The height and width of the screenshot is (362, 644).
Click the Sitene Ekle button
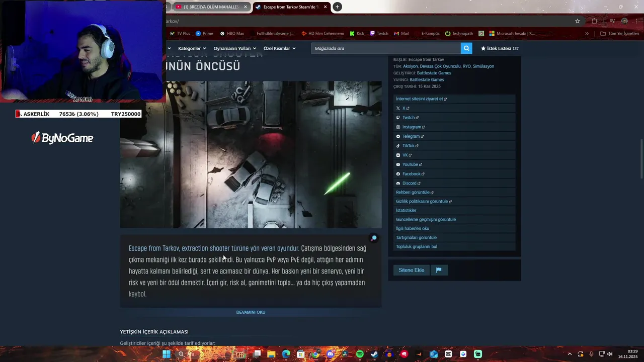click(x=411, y=270)
